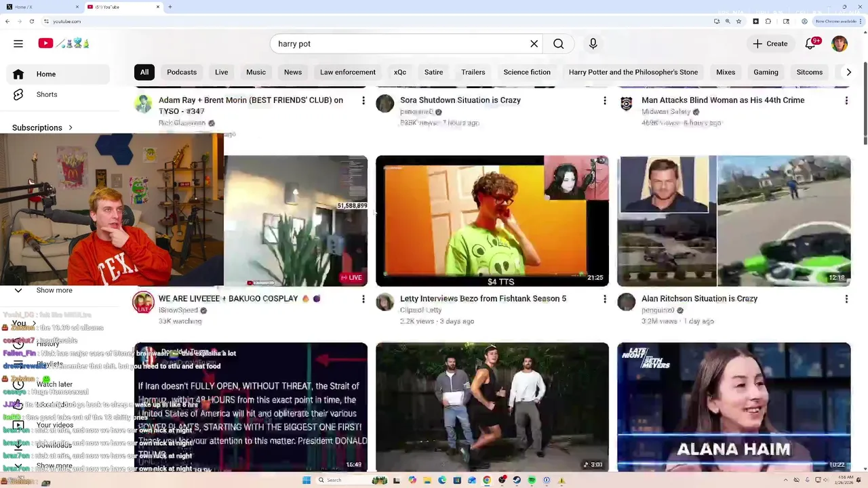Select the Satire filter chip
This screenshot has height=488, width=868.
tap(433, 72)
